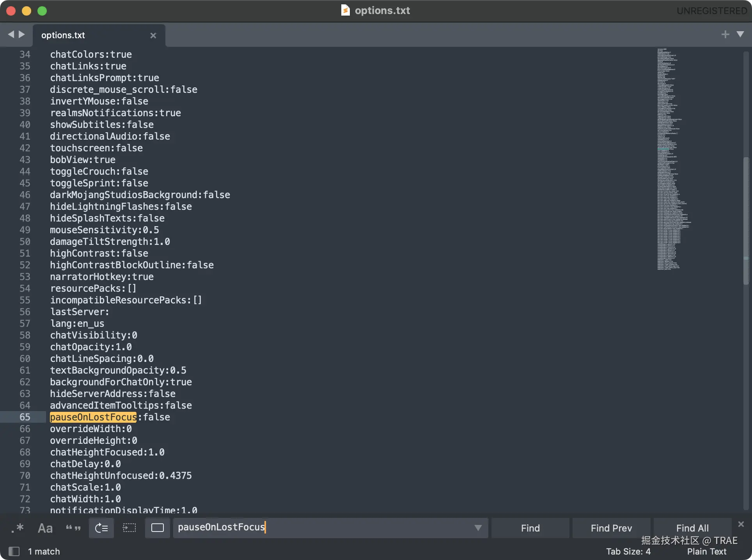Click the line highContrastBlockOutline:false
This screenshot has height=560, width=752.
(132, 265)
